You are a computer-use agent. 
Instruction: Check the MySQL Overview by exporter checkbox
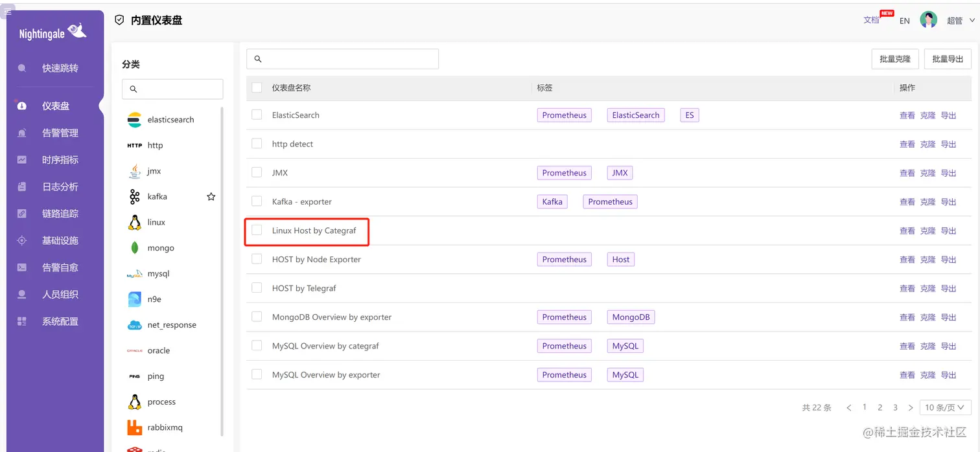[x=257, y=374]
